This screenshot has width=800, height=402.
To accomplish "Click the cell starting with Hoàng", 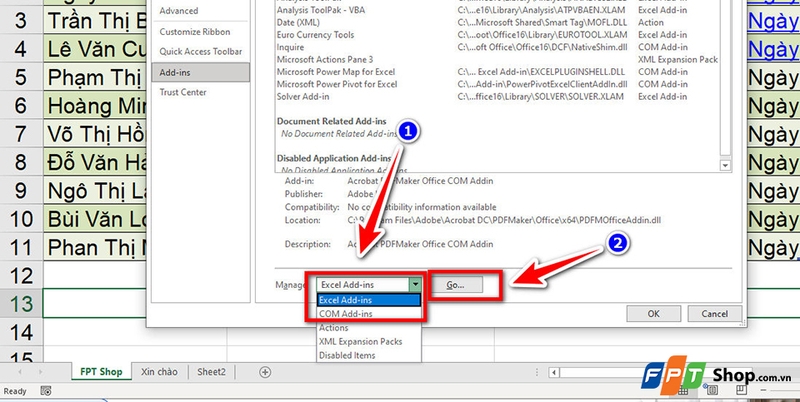I will pos(96,106).
